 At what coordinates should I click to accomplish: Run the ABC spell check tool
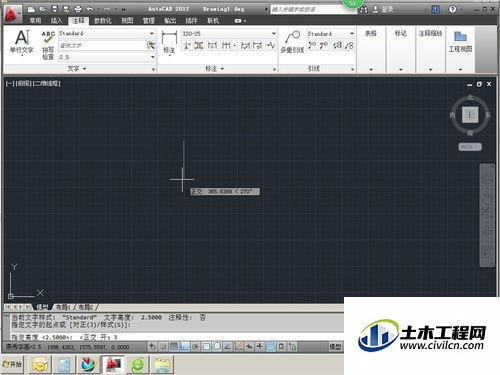[x=48, y=45]
